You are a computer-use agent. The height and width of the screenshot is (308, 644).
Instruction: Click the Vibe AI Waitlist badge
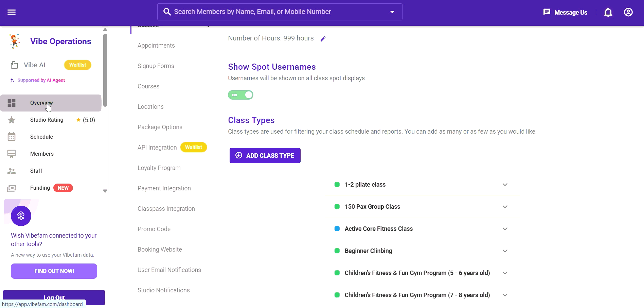pos(77,65)
